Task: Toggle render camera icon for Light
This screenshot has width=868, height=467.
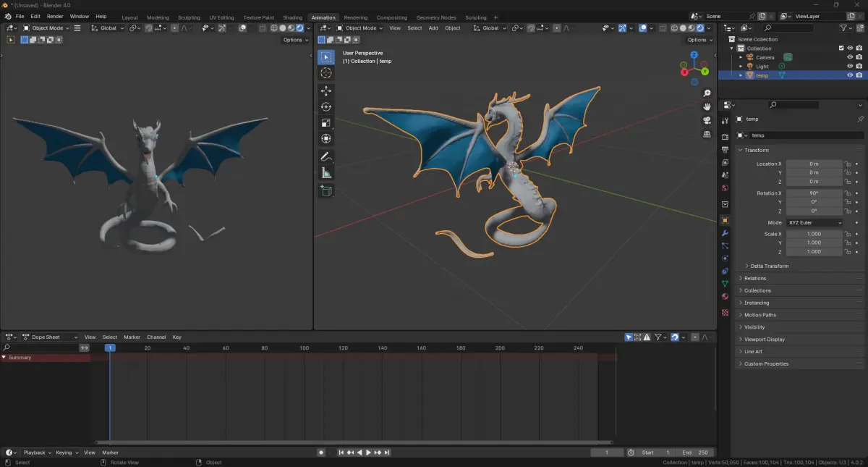Action: coord(859,66)
